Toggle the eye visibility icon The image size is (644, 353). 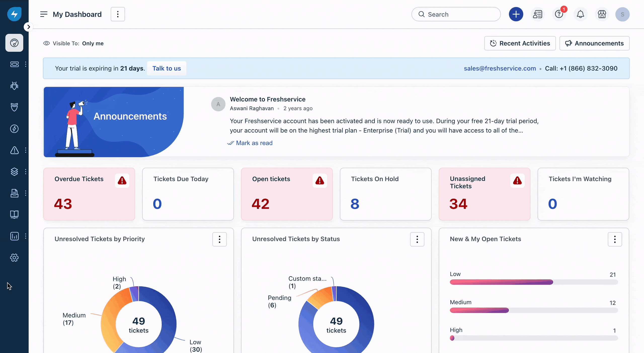[x=46, y=43]
